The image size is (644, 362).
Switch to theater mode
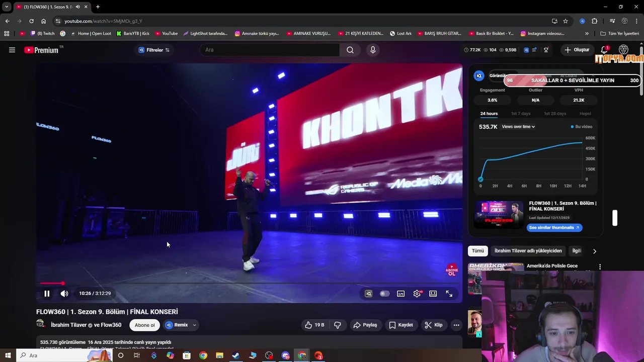[433, 294]
